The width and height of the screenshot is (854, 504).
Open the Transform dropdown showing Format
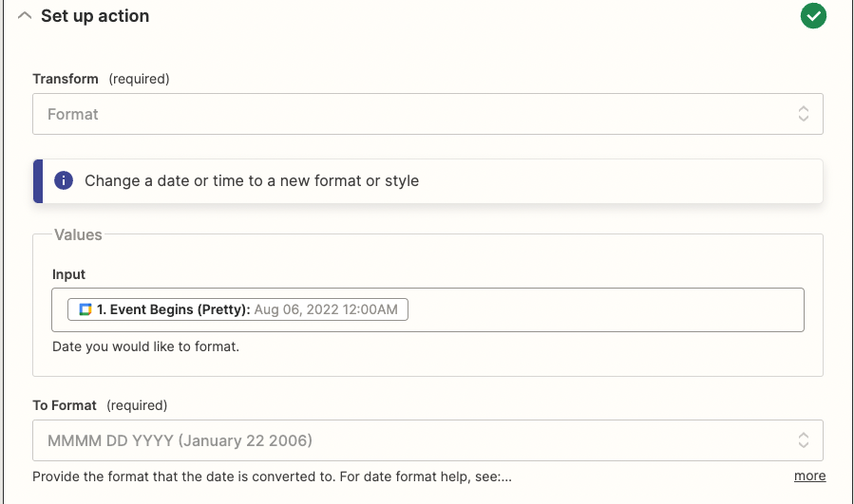[427, 114]
